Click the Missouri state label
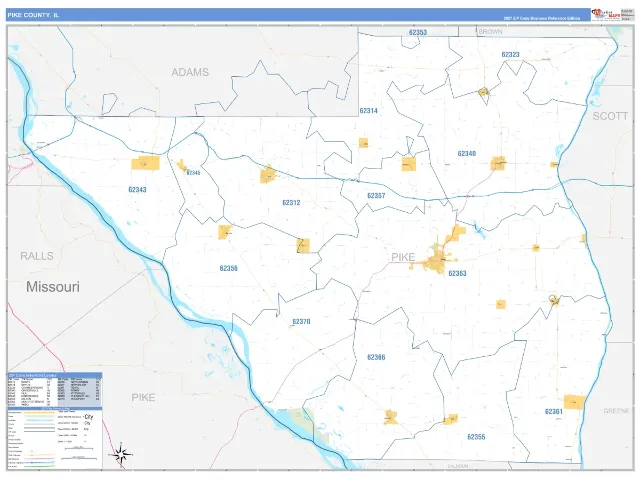 coord(53,287)
